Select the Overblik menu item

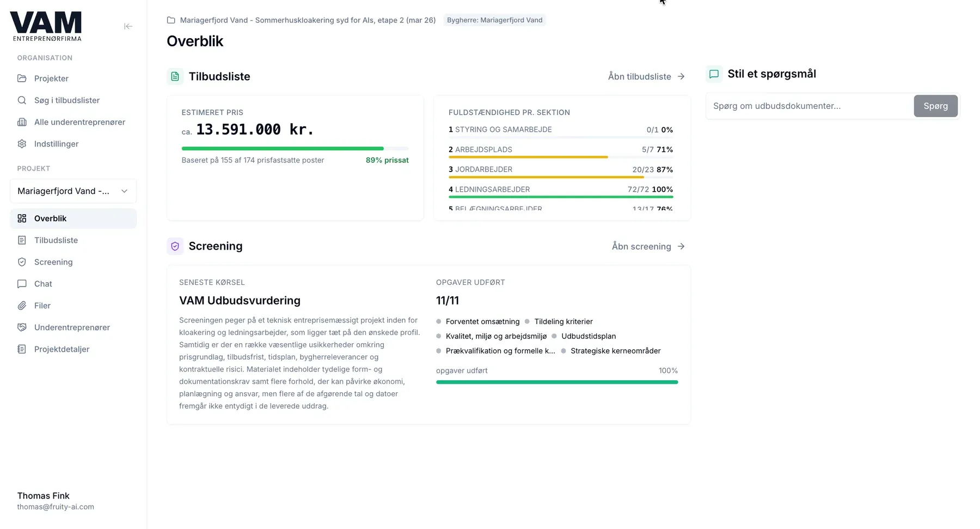(x=73, y=218)
